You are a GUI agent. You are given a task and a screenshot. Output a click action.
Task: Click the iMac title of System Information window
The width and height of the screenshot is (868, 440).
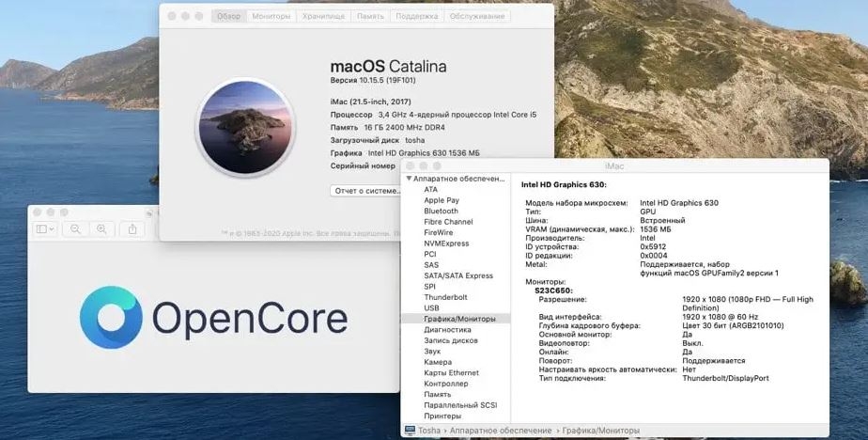pyautogui.click(x=614, y=166)
